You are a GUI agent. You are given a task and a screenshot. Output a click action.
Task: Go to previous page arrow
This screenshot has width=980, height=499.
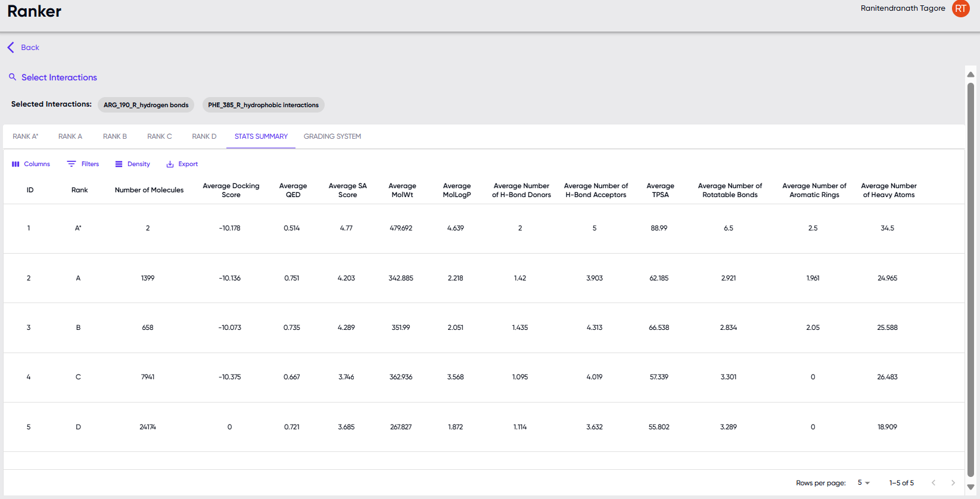coord(934,483)
